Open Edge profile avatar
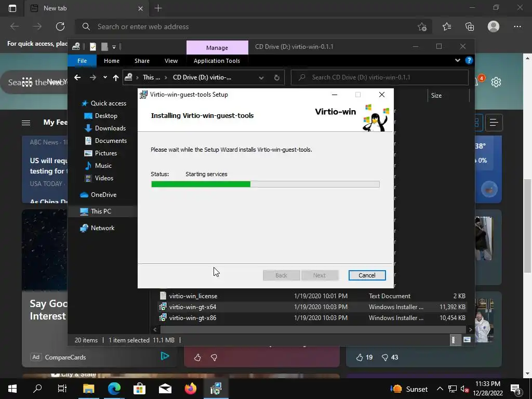Screen dimensions: 532x399 pyautogui.click(x=494, y=26)
